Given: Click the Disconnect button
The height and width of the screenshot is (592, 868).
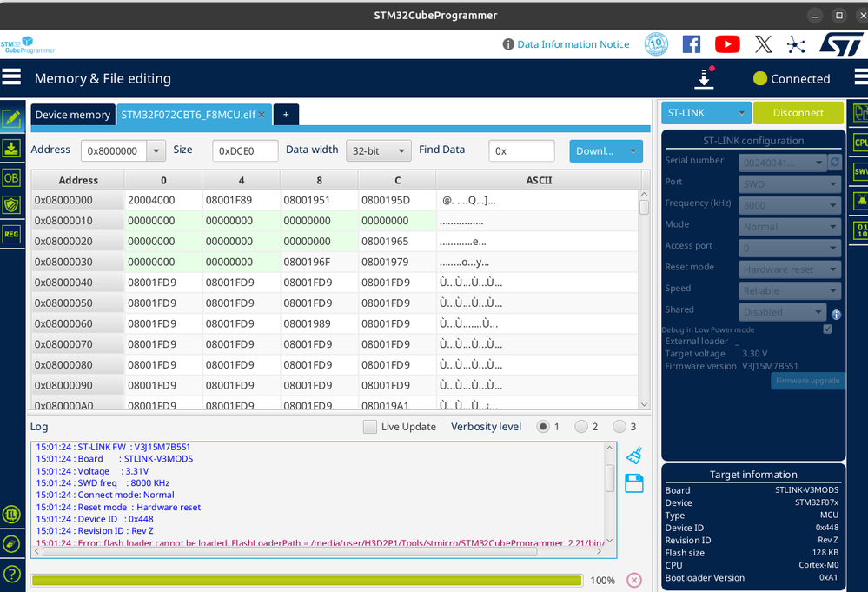Looking at the screenshot, I should click(798, 113).
